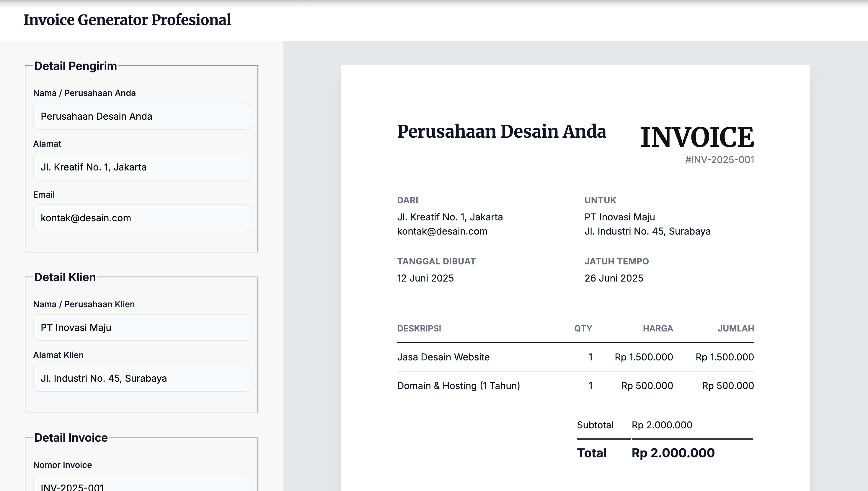Click the Nomor Invoice field label
Viewport: 868px width, 491px height.
pos(62,465)
